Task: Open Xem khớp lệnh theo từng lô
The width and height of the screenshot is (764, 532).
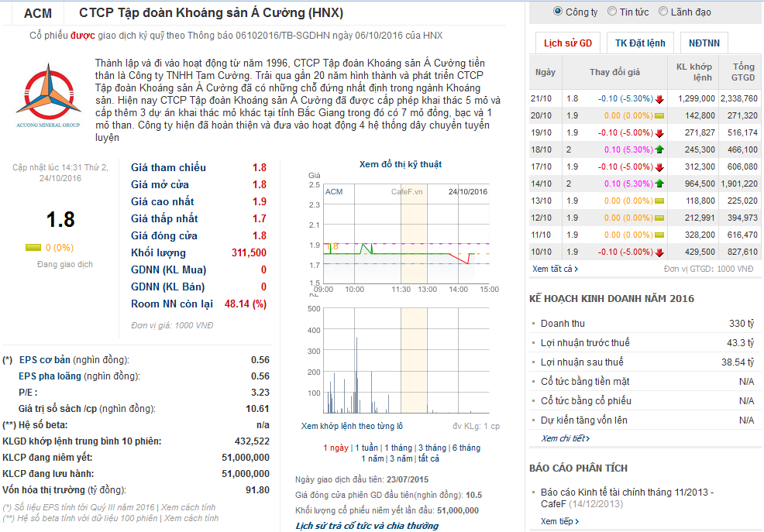Action: [352, 427]
